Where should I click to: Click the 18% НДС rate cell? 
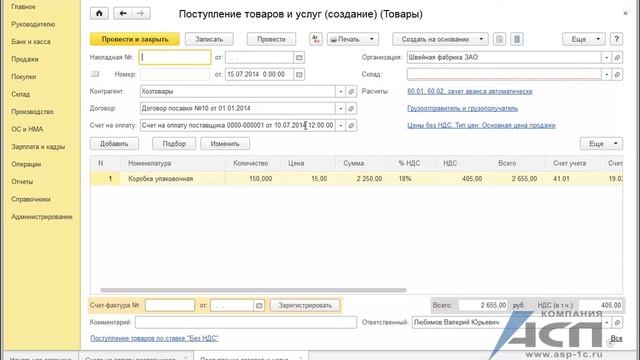[x=413, y=179]
